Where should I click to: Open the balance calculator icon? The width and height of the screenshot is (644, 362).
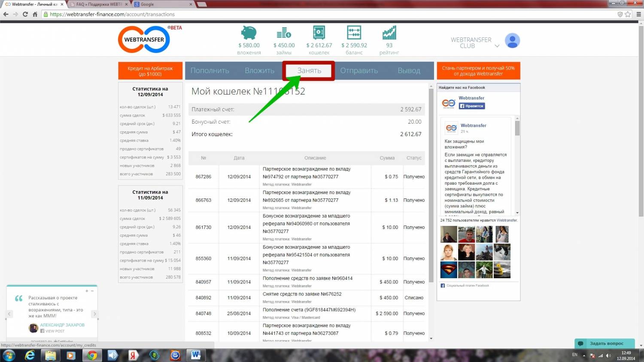pos(354,33)
